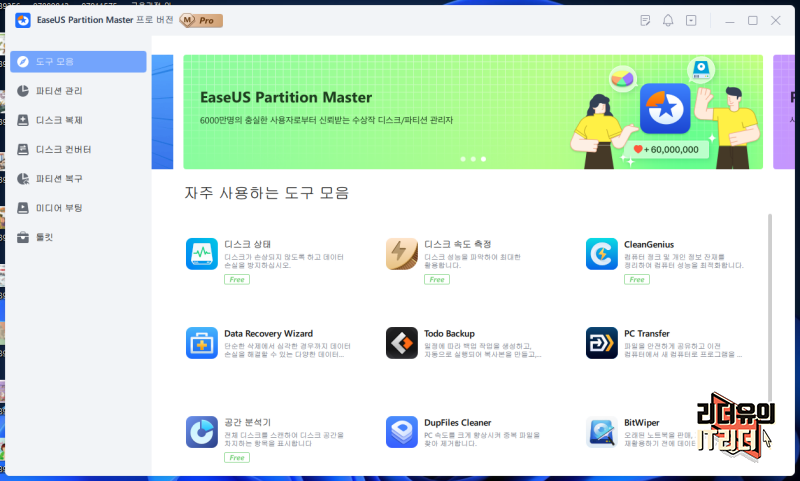Open the PC Transfer title link

pos(646,334)
